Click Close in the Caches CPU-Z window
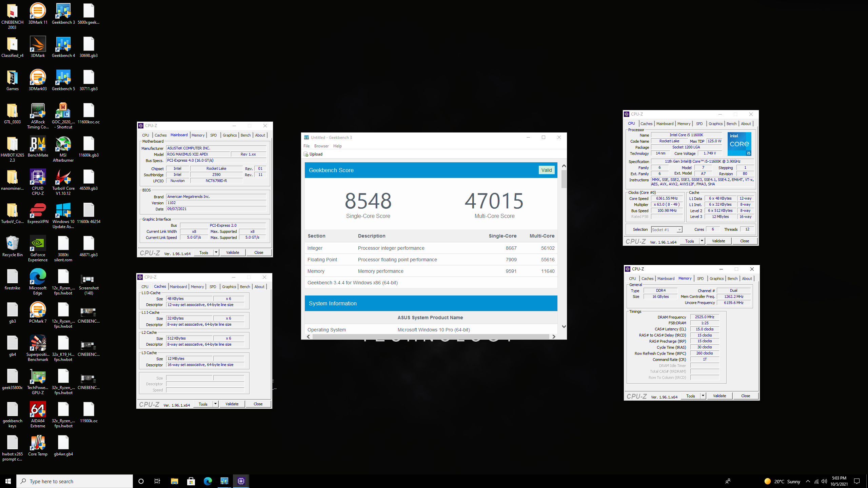868x488 pixels. coord(258,404)
